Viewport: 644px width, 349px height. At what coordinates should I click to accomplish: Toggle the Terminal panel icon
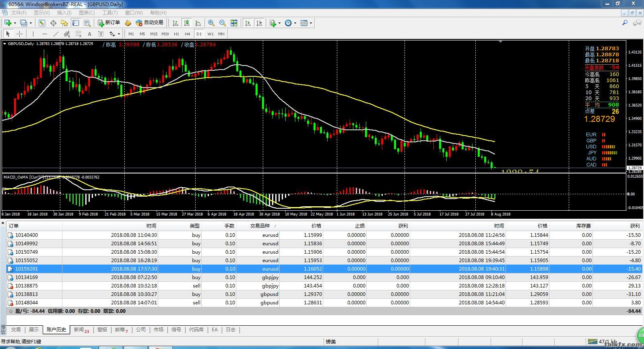click(x=76, y=23)
